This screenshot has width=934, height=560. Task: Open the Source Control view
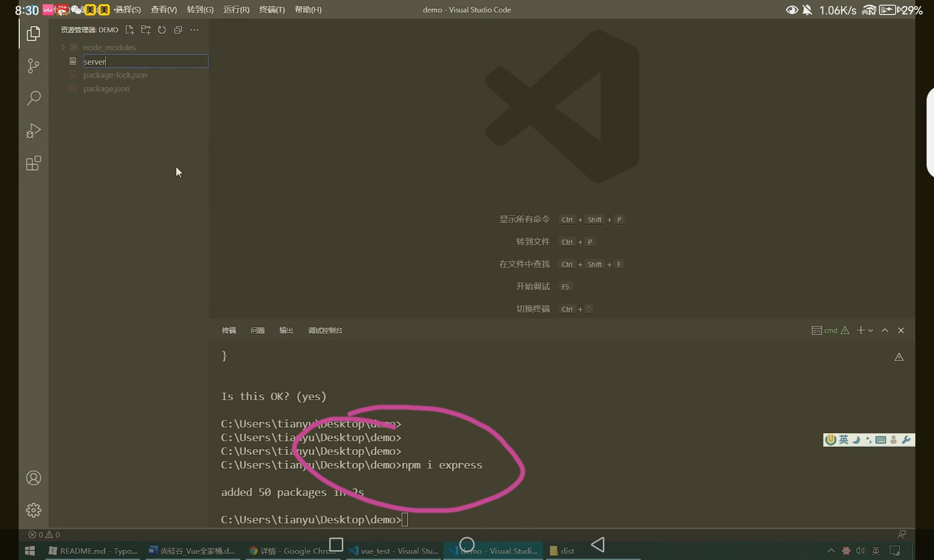[x=33, y=66]
